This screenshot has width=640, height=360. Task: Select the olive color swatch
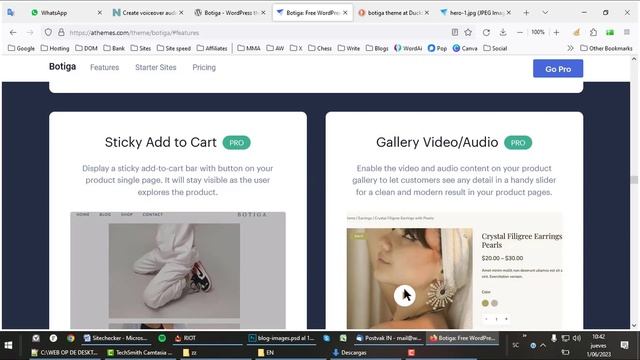pyautogui.click(x=485, y=303)
